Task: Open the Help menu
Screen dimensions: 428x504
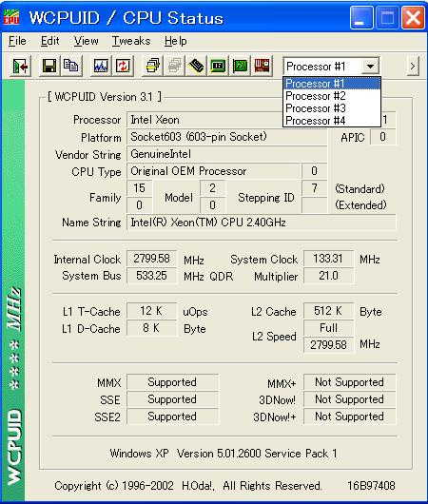Action: (x=176, y=41)
